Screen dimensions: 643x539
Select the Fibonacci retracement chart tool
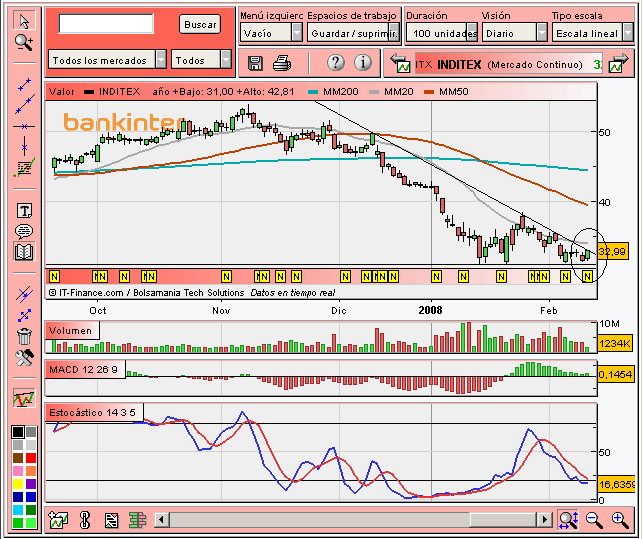pyautogui.click(x=24, y=168)
